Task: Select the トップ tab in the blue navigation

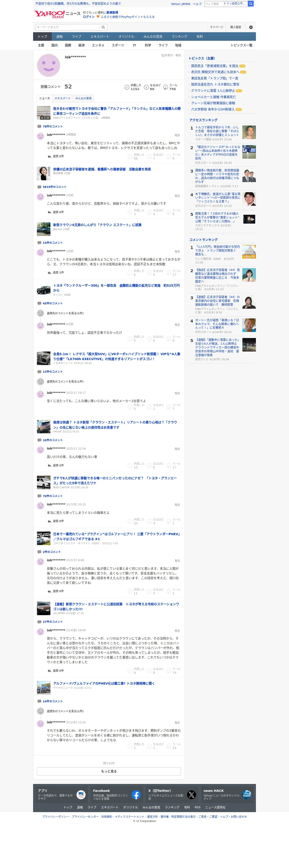Action: pos(42,37)
